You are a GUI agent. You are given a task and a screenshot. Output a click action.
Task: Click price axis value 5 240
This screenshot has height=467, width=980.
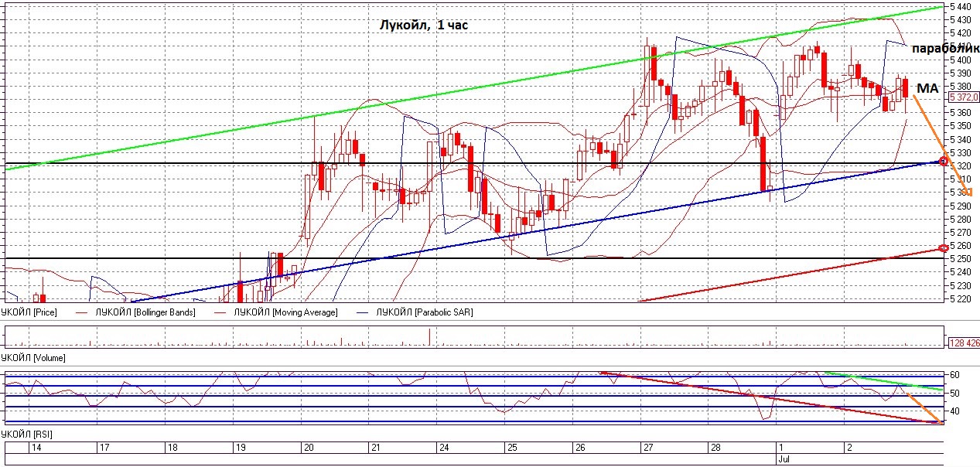click(961, 271)
